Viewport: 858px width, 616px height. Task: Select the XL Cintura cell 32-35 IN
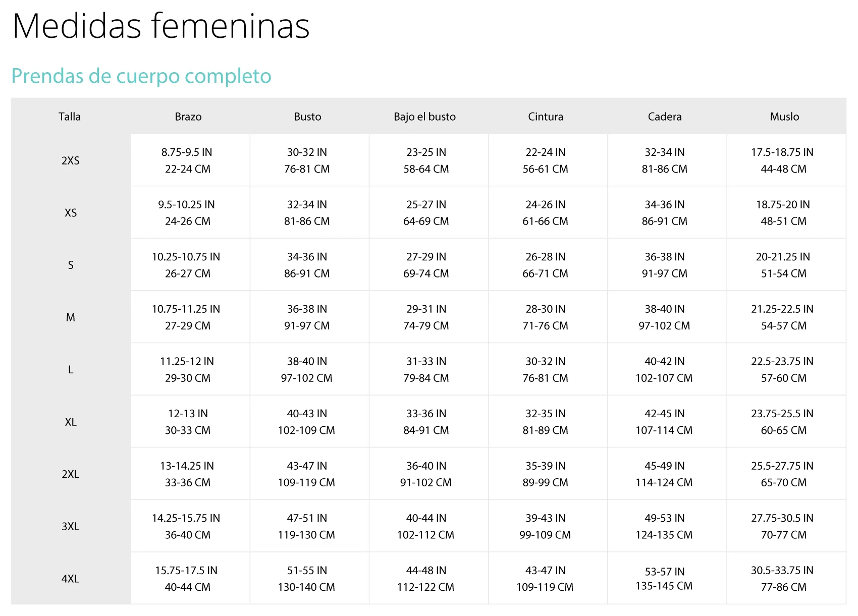point(546,414)
